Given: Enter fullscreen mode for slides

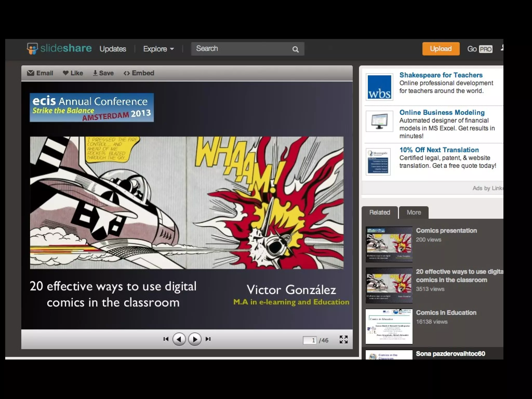Looking at the screenshot, I should point(343,339).
